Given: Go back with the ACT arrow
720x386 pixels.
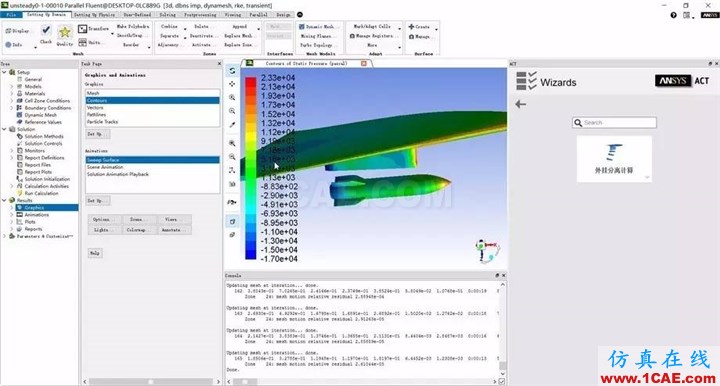Looking at the screenshot, I should click(520, 104).
